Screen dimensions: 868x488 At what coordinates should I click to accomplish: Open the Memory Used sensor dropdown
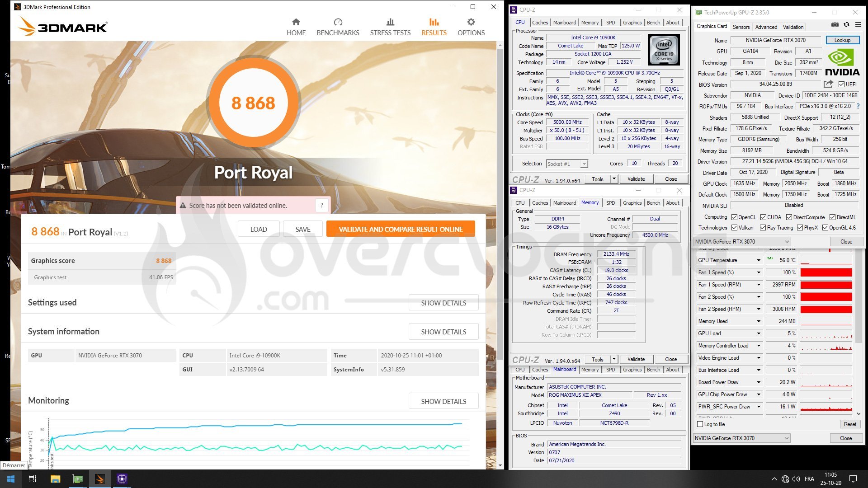(x=759, y=321)
